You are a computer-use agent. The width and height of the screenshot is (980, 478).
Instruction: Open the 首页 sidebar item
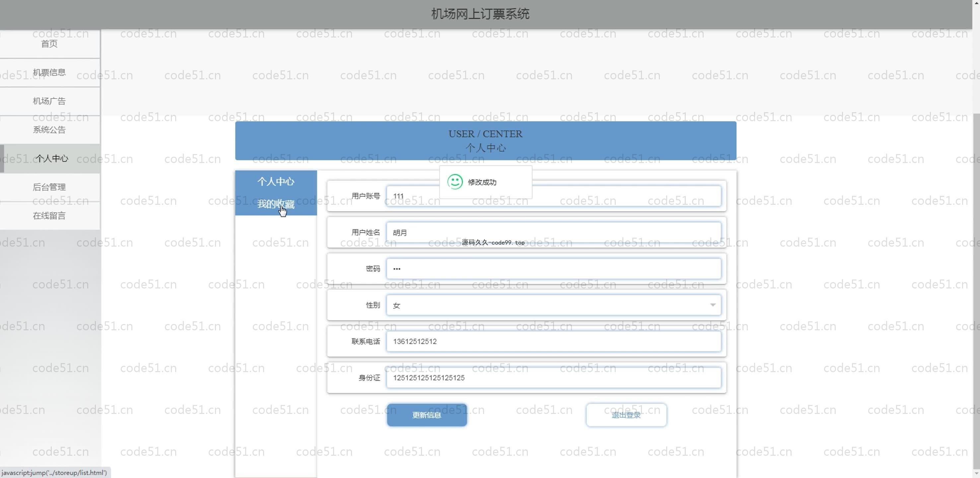pos(49,44)
